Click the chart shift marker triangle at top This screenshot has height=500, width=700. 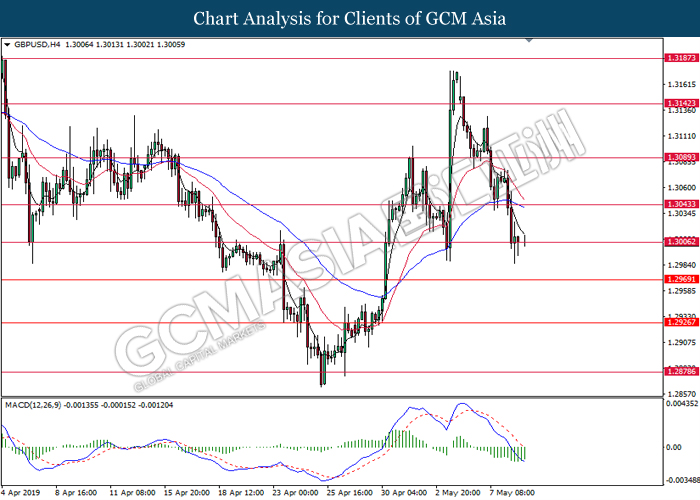pos(529,41)
